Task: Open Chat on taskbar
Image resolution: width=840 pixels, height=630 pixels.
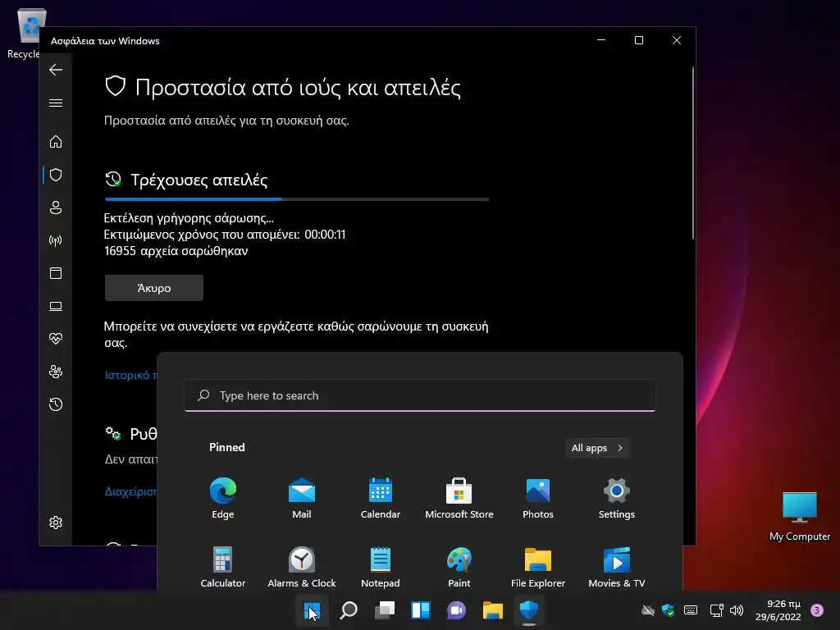Action: (456, 610)
